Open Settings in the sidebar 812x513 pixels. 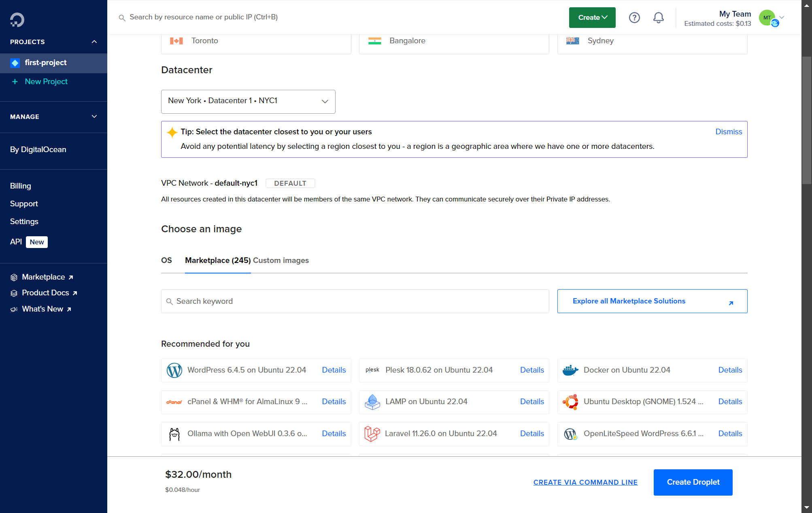click(24, 222)
